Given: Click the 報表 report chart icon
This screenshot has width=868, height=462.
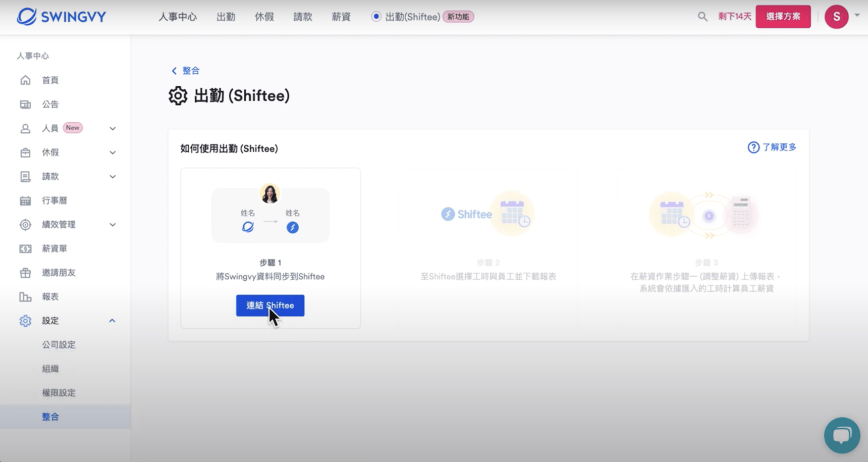Looking at the screenshot, I should pyautogui.click(x=25, y=297).
